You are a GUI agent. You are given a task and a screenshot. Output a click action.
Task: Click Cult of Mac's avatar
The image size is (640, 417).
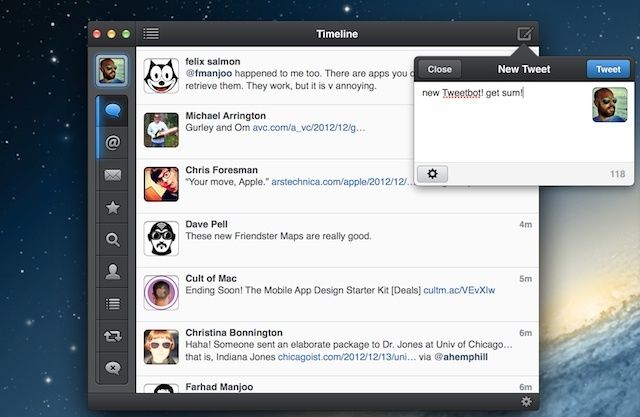(x=161, y=293)
